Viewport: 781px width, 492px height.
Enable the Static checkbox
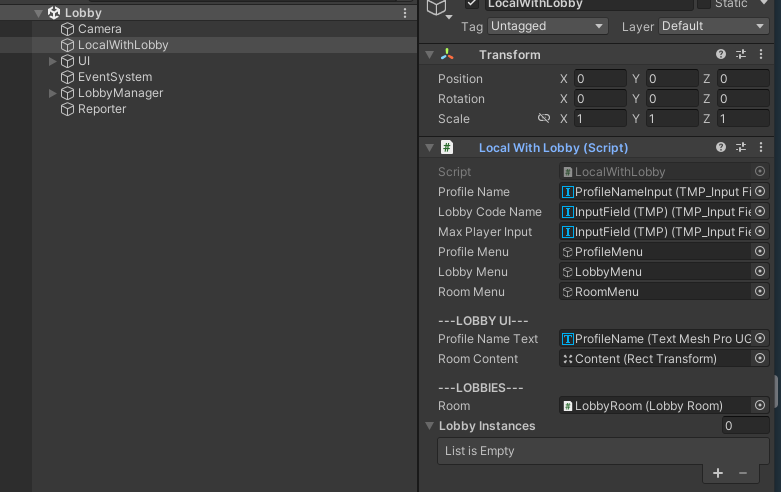click(x=704, y=4)
